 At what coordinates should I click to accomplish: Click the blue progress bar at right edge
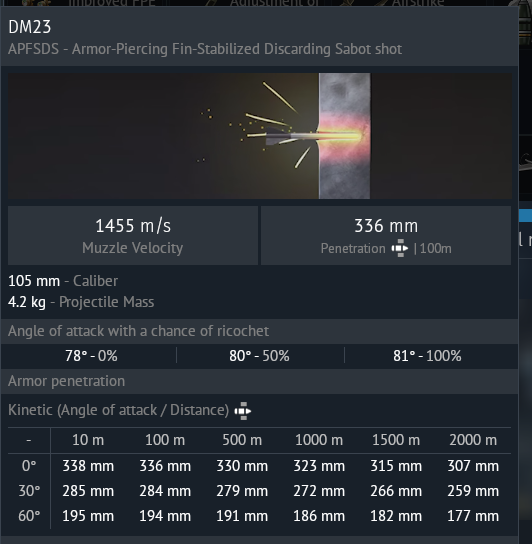click(x=525, y=215)
